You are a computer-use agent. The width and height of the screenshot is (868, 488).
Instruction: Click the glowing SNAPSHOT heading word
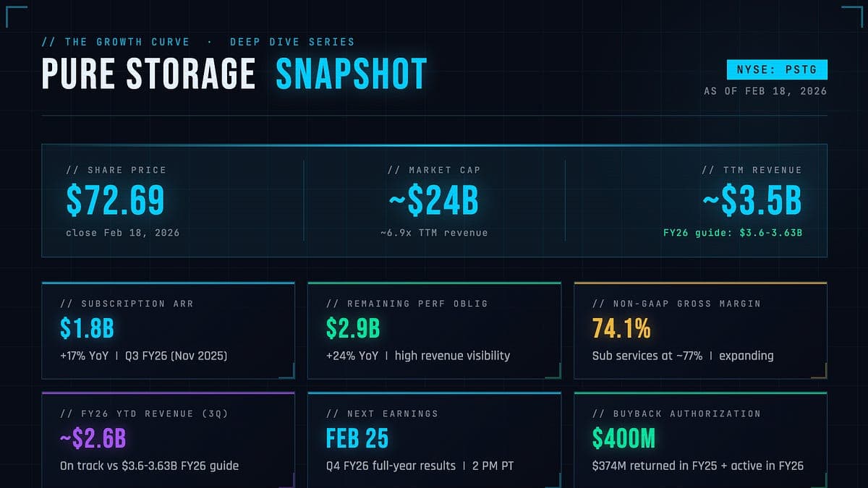(352, 73)
